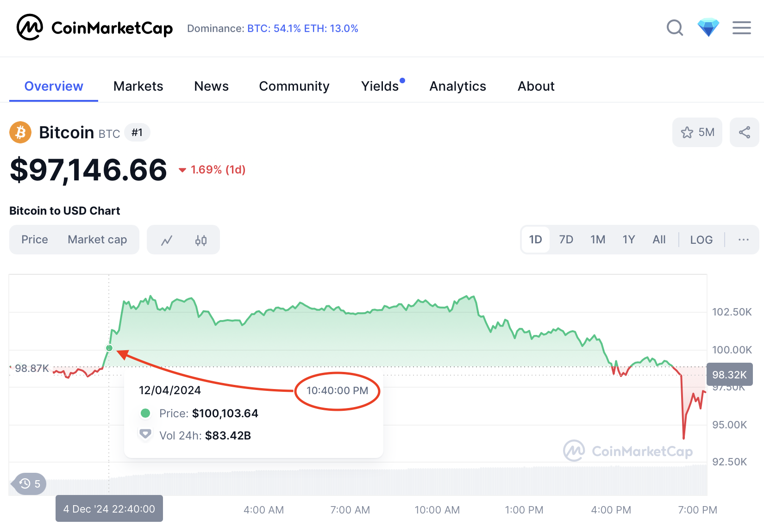Click the #1 rank badge
The width and height of the screenshot is (764, 532).
click(x=137, y=133)
